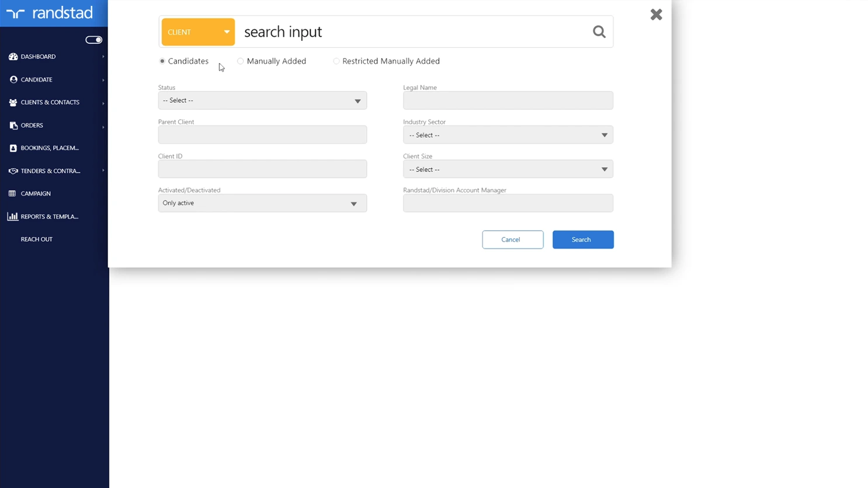The width and height of the screenshot is (868, 488).
Task: Click the Reports & Templates chart icon
Action: tap(13, 217)
